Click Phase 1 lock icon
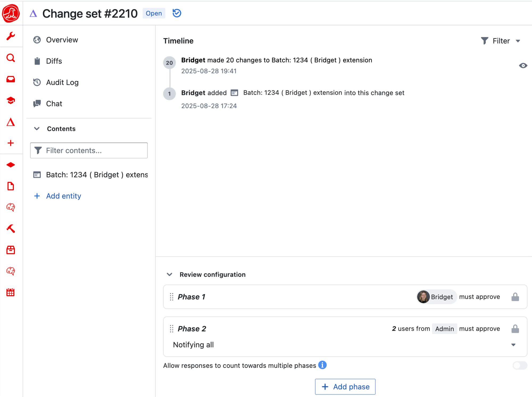The height and width of the screenshot is (397, 532). tap(515, 297)
